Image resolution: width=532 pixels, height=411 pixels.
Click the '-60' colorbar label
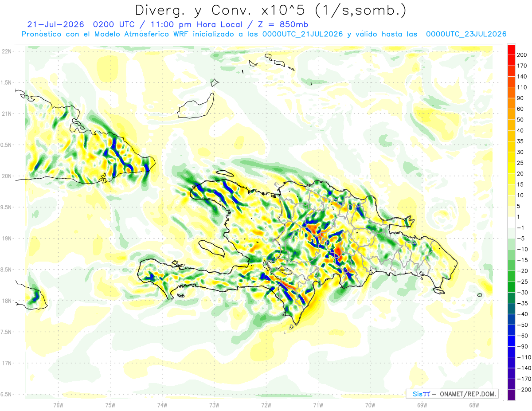click(x=523, y=336)
